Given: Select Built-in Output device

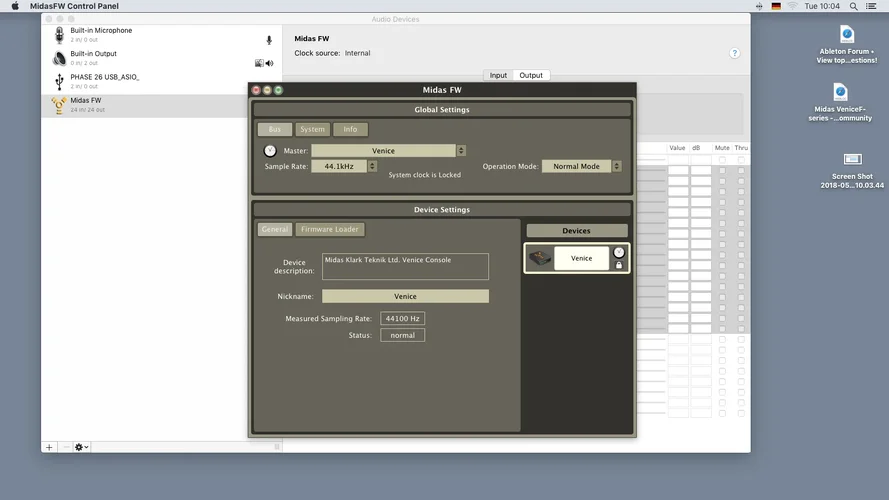Looking at the screenshot, I should point(162,58).
